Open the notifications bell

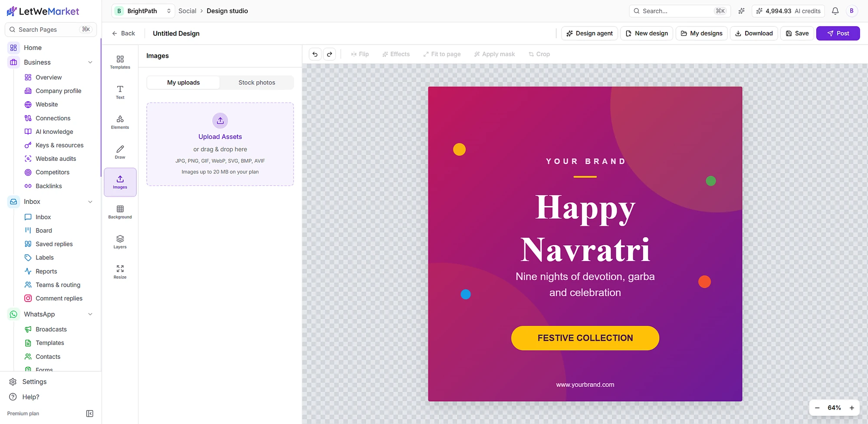click(835, 11)
